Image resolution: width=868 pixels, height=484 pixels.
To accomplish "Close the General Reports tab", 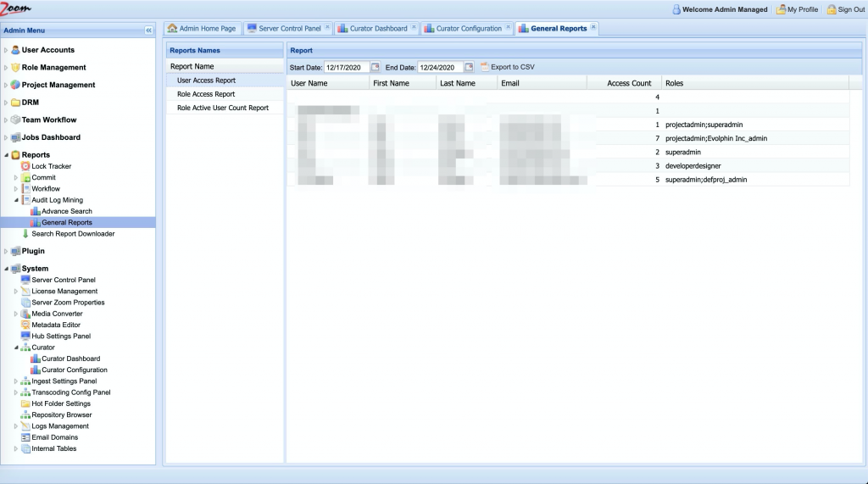I will [x=593, y=26].
